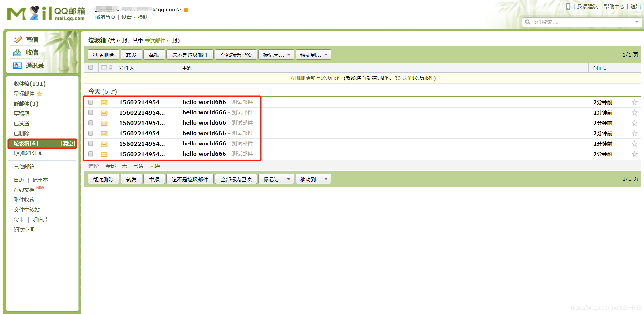Click the receive mail inbox icon
This screenshot has height=314, width=644.
[17, 52]
